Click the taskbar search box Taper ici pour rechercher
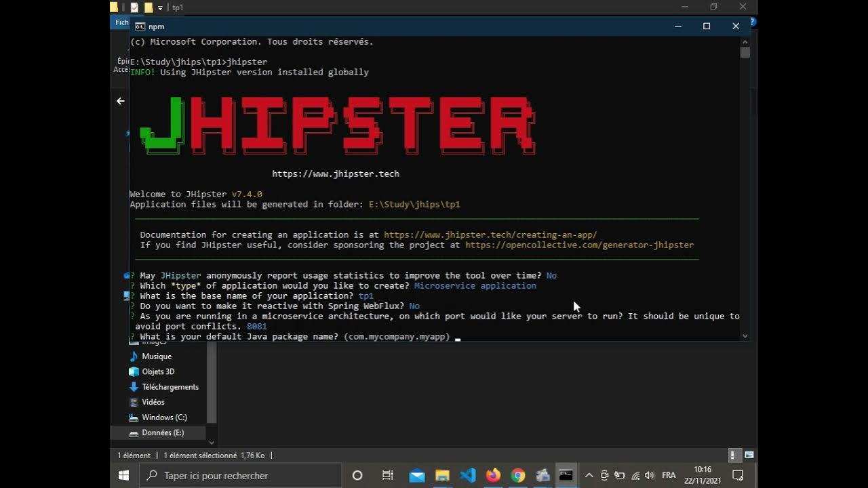The width and height of the screenshot is (868, 488). coord(241,476)
